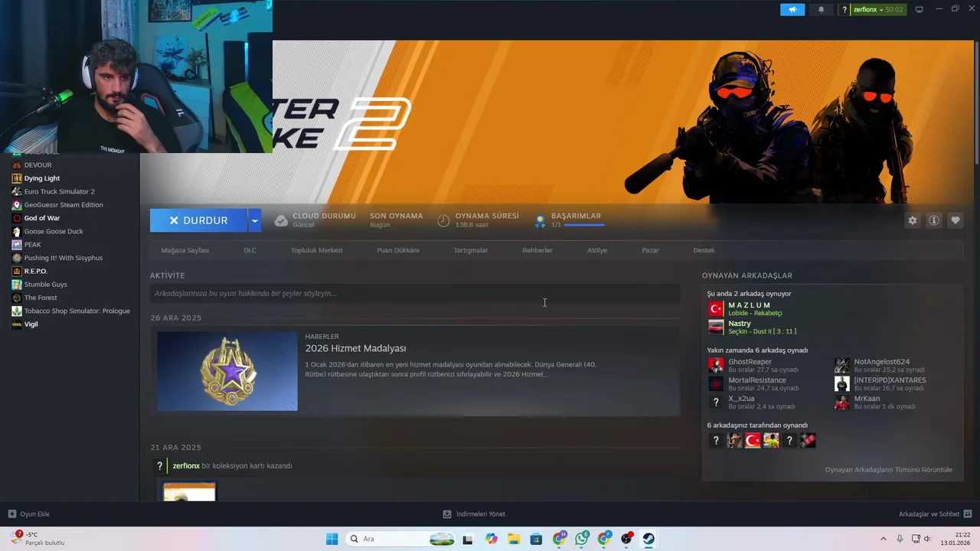Add game to favorites heart icon
Screen dimensions: 980x551
point(955,220)
